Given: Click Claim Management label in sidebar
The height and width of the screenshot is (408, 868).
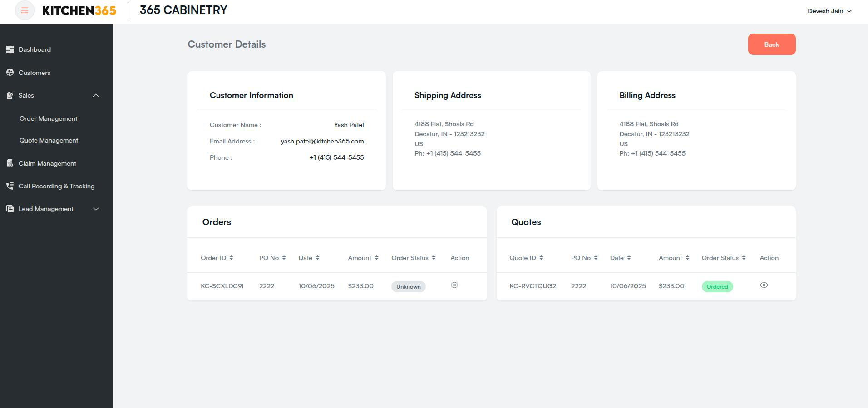Looking at the screenshot, I should [47, 163].
